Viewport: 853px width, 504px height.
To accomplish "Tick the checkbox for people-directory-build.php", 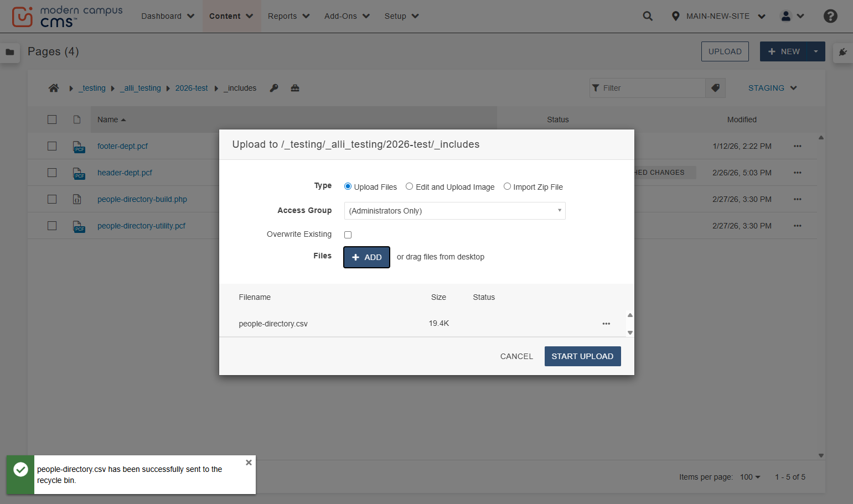I will click(52, 199).
